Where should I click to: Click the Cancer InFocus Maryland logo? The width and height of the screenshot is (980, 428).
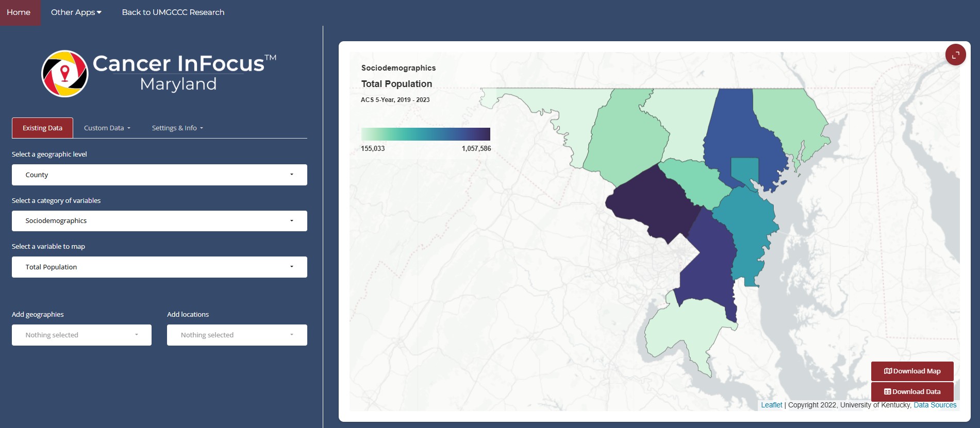point(159,74)
